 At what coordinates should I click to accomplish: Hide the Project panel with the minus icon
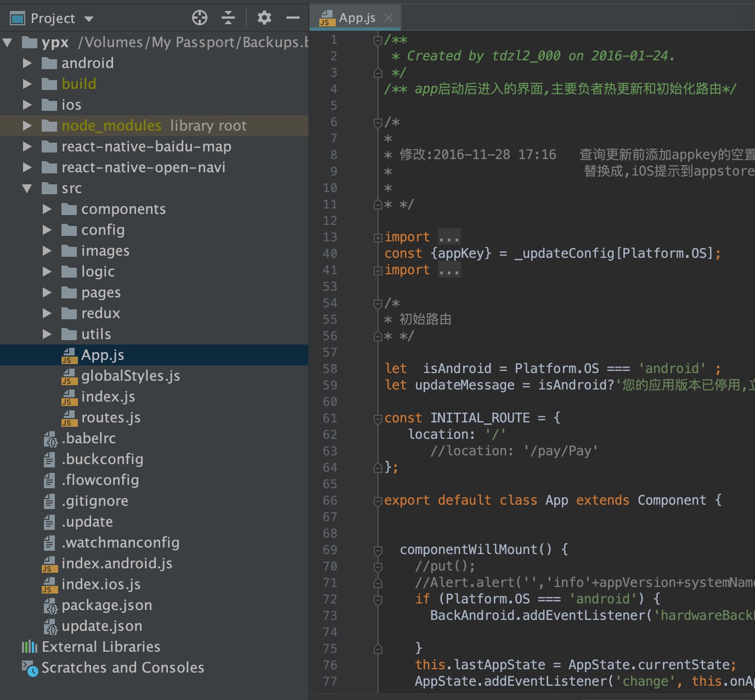pos(293,18)
